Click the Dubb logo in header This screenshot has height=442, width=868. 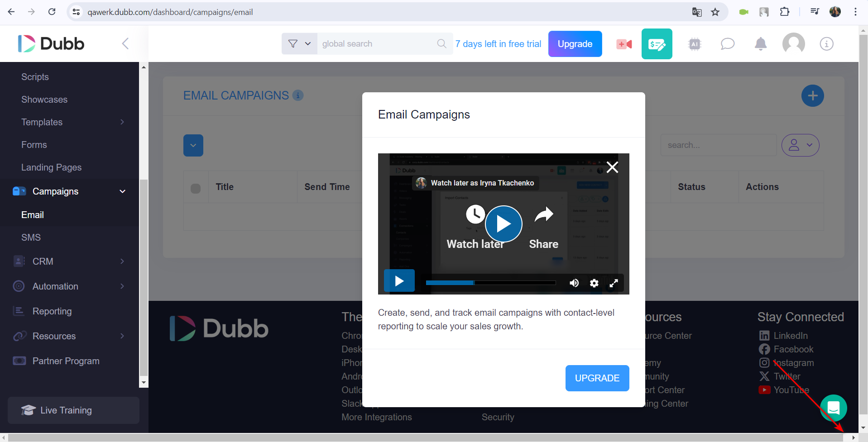pyautogui.click(x=51, y=43)
